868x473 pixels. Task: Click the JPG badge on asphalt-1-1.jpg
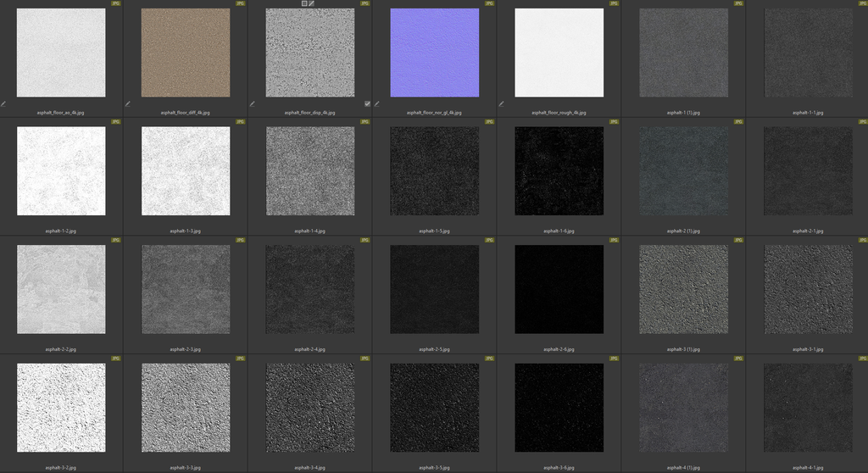pyautogui.click(x=863, y=3)
